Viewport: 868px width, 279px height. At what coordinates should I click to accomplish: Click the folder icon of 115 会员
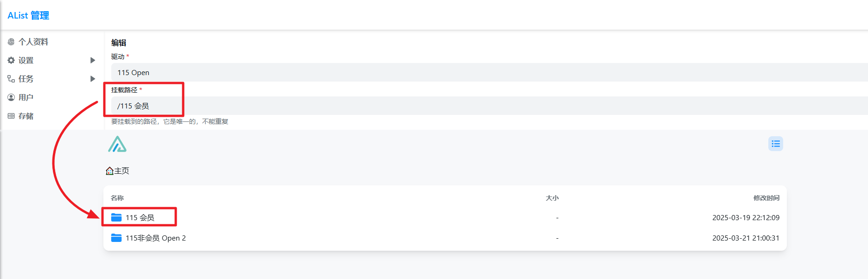coord(116,217)
